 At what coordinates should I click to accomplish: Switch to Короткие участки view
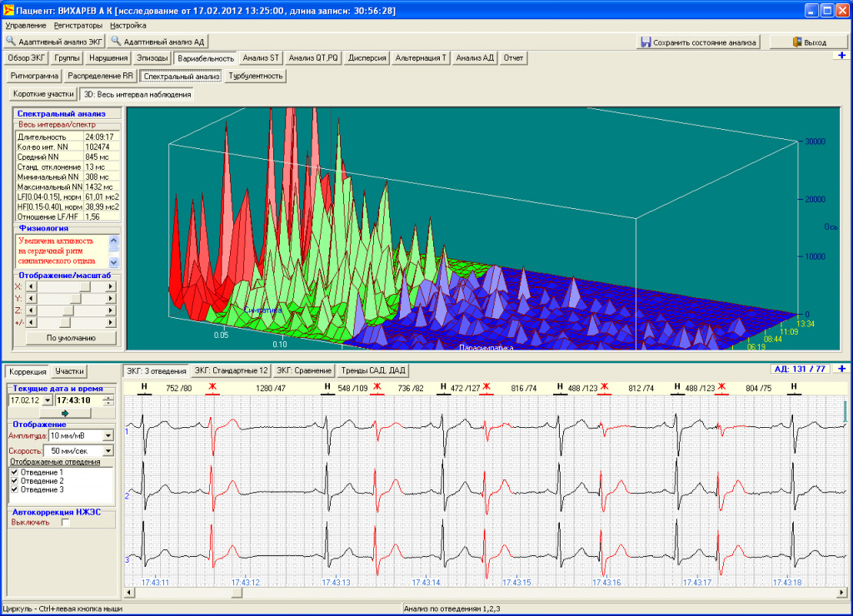coord(43,94)
